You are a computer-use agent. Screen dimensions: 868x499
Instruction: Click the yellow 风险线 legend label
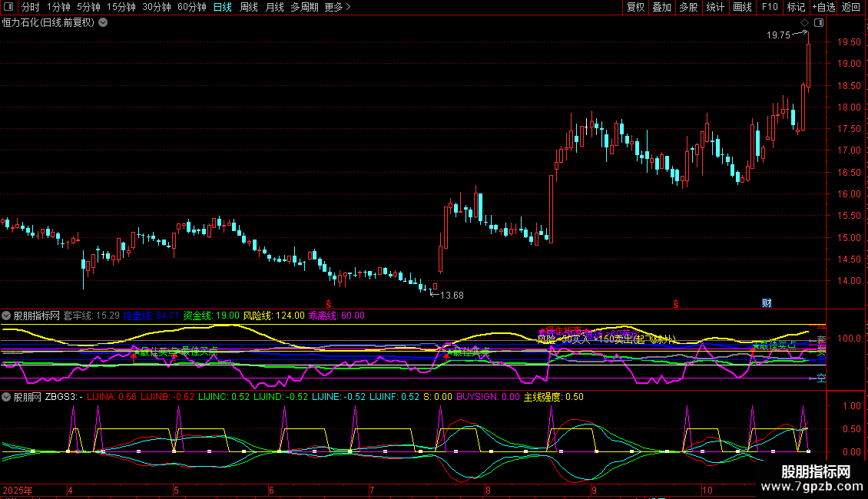coord(257,316)
